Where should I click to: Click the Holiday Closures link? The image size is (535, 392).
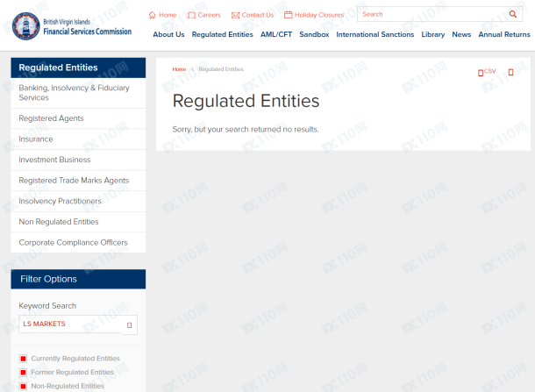[x=319, y=15]
